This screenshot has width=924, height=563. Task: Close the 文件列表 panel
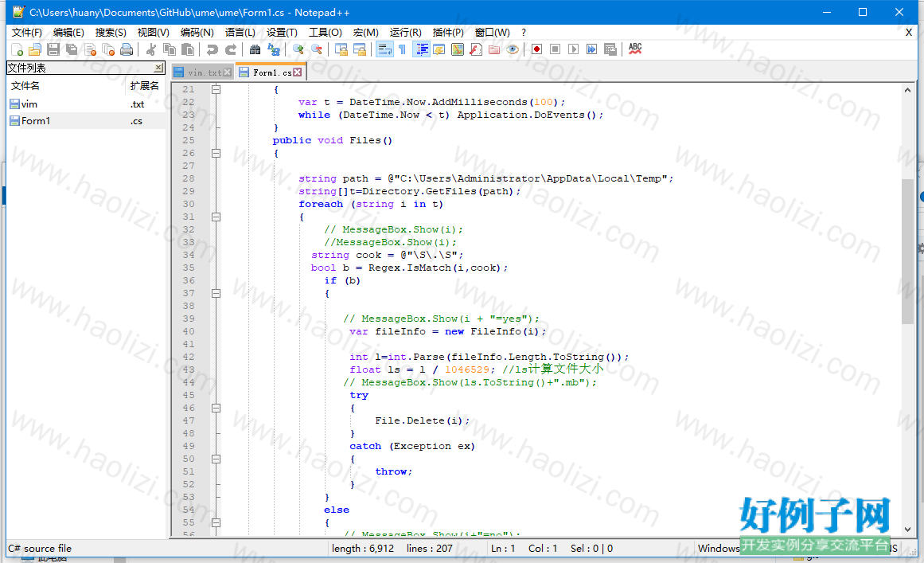click(158, 68)
